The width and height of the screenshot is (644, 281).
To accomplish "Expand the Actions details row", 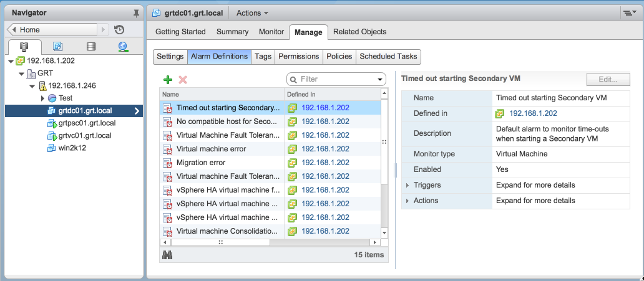I will pyautogui.click(x=407, y=201).
